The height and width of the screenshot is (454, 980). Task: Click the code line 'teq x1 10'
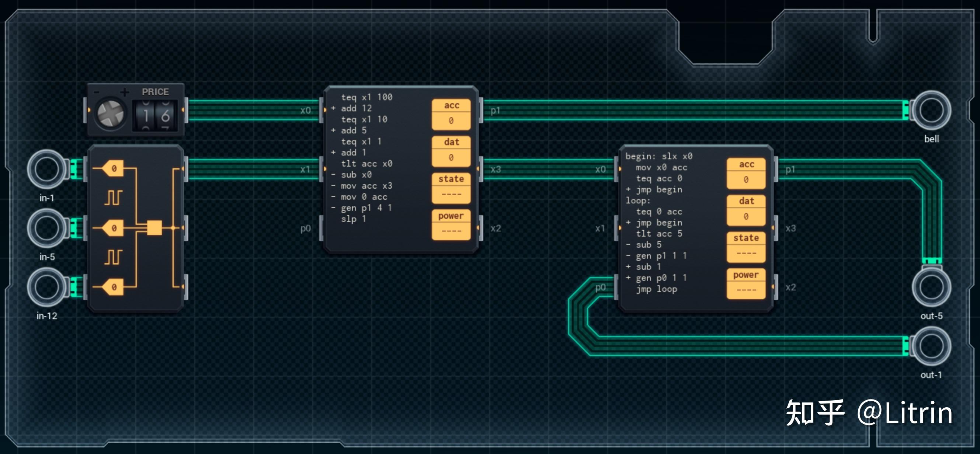[x=364, y=119]
